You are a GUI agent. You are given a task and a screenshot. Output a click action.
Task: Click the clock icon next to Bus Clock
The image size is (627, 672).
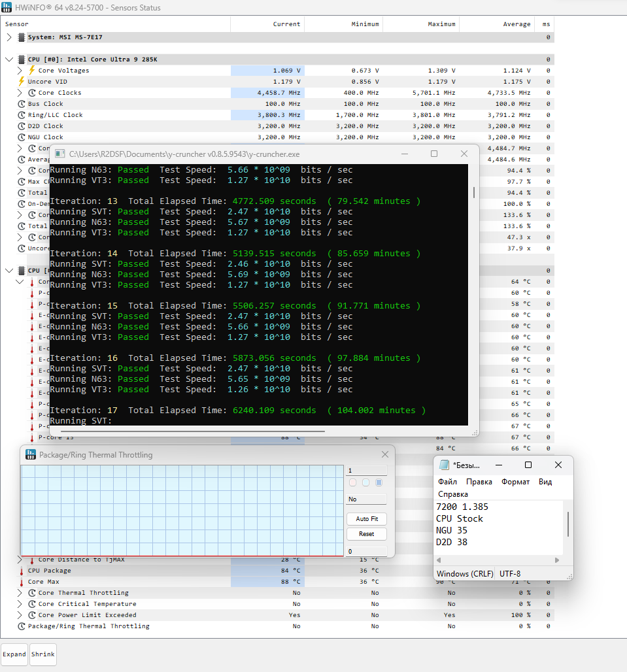22,104
